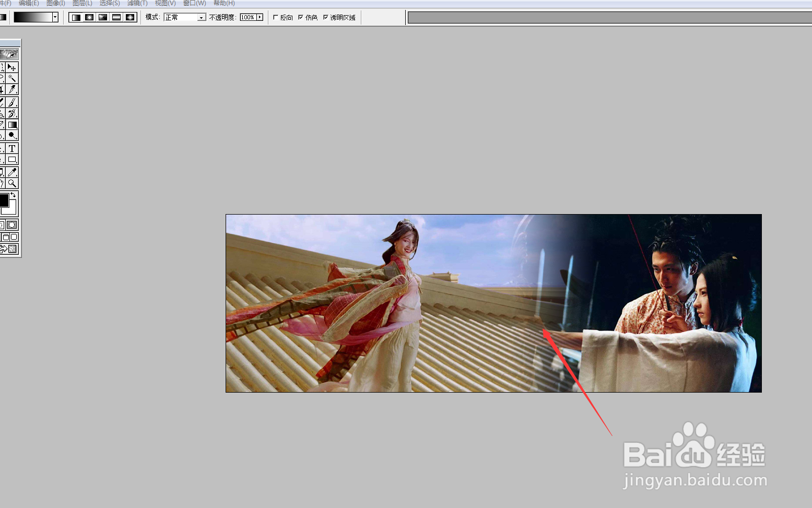The width and height of the screenshot is (812, 508).
Task: Click the white background color swatch
Action: point(11,210)
